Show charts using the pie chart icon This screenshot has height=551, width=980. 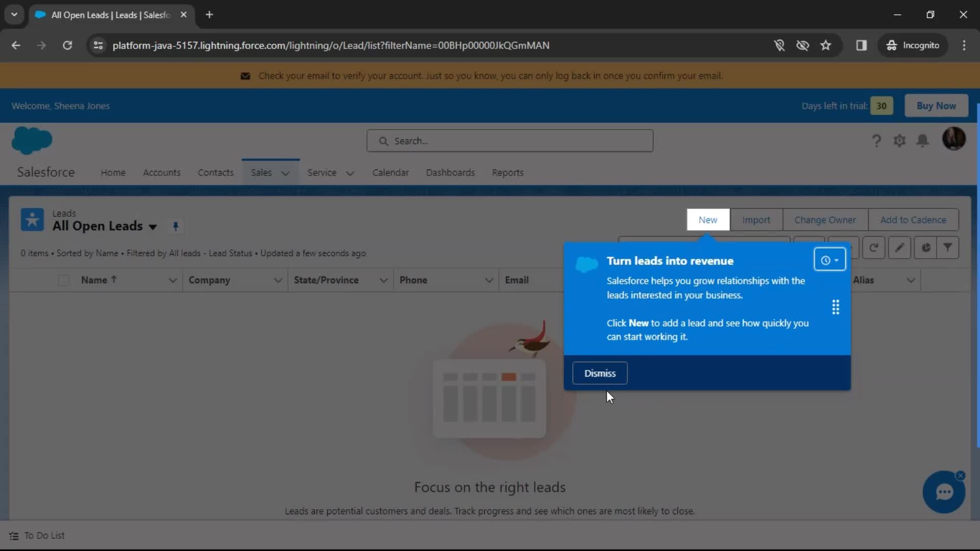pyautogui.click(x=925, y=247)
